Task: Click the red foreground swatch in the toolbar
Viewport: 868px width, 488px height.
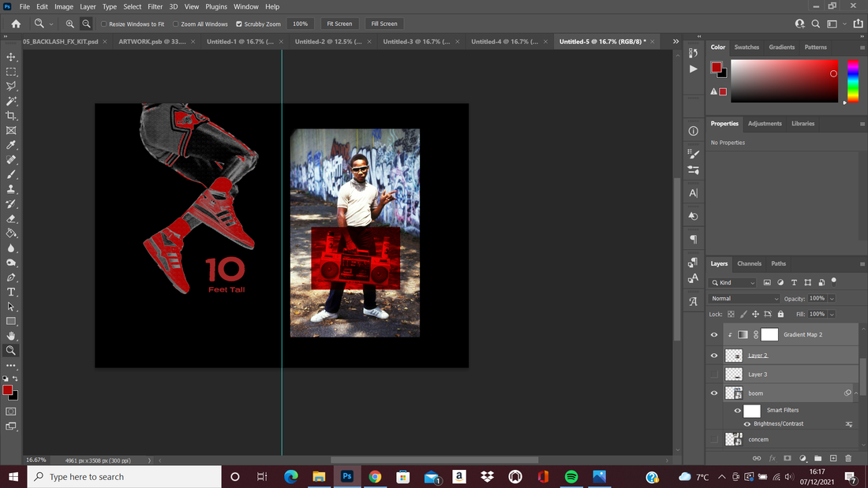Action: click(x=8, y=390)
